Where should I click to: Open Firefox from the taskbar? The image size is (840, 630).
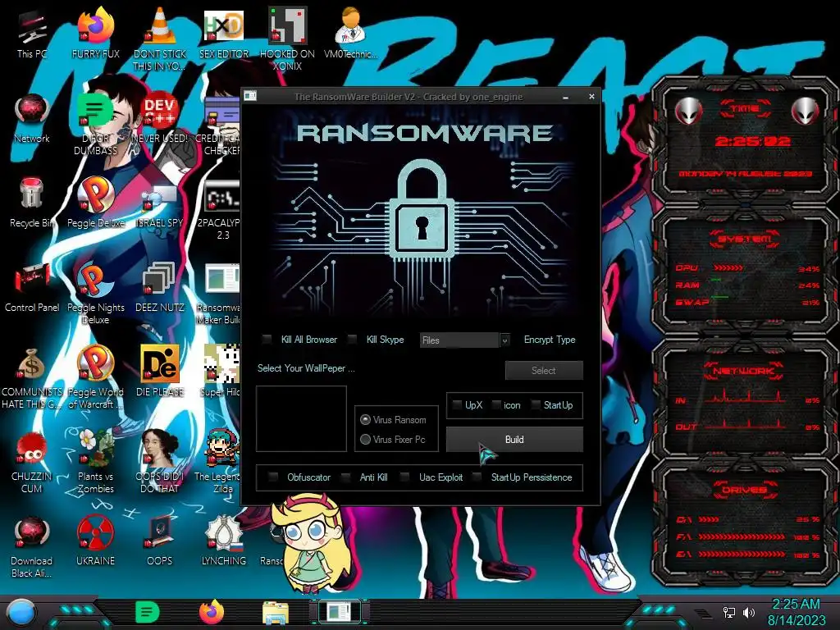tap(212, 612)
